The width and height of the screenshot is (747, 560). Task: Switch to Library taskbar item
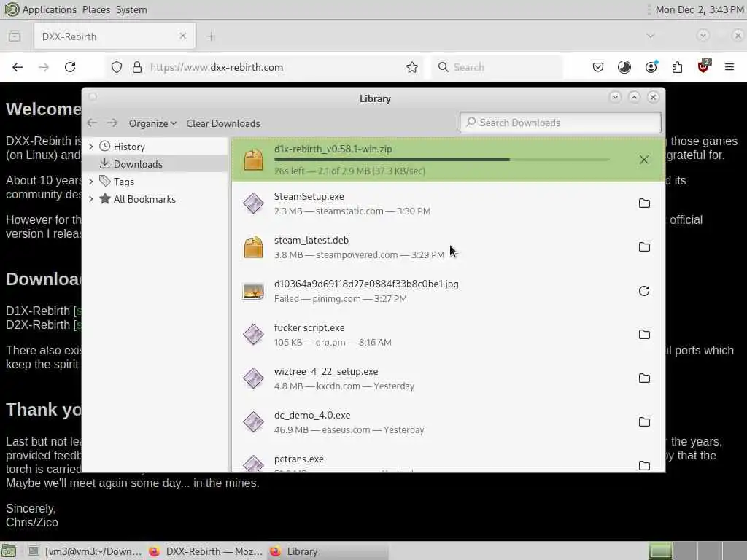(x=328, y=551)
